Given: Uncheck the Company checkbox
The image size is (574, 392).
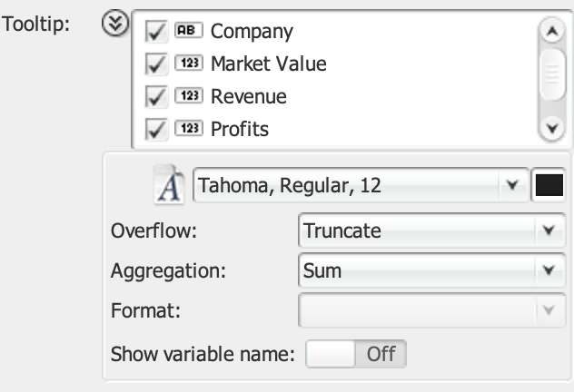Looking at the screenshot, I should tap(156, 32).
